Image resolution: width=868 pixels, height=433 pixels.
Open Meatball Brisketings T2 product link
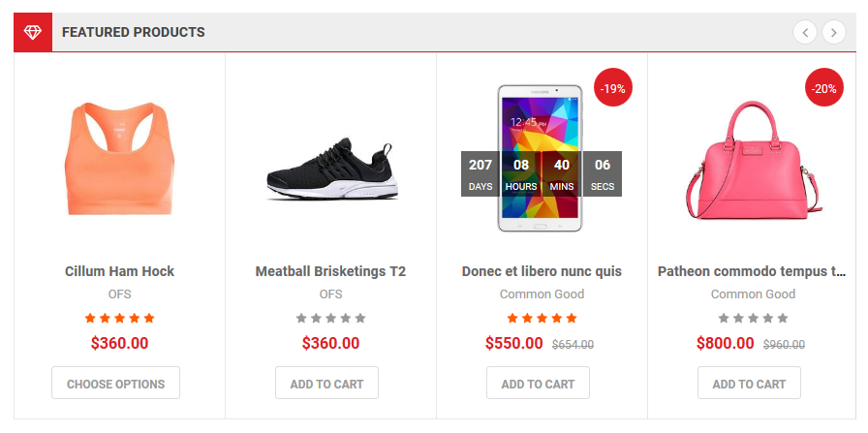click(x=330, y=271)
